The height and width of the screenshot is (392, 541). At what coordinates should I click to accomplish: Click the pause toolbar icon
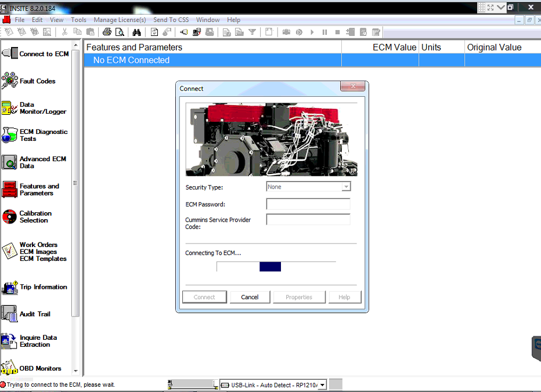pyautogui.click(x=324, y=32)
